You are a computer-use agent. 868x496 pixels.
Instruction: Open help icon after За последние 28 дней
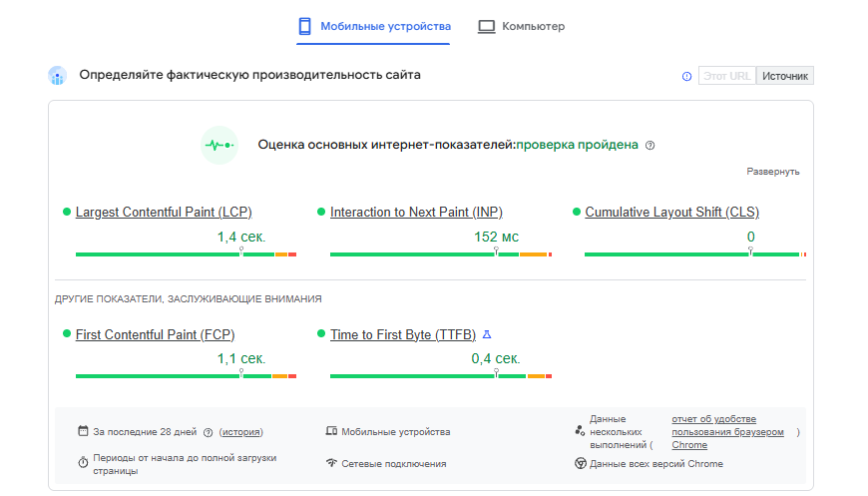tap(209, 433)
